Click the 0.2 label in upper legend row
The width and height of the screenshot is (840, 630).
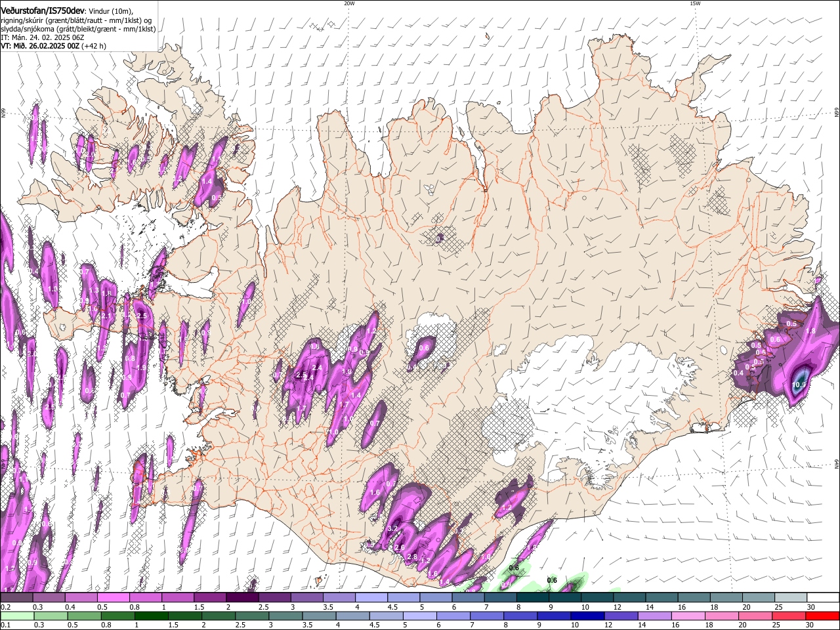(x=5, y=608)
